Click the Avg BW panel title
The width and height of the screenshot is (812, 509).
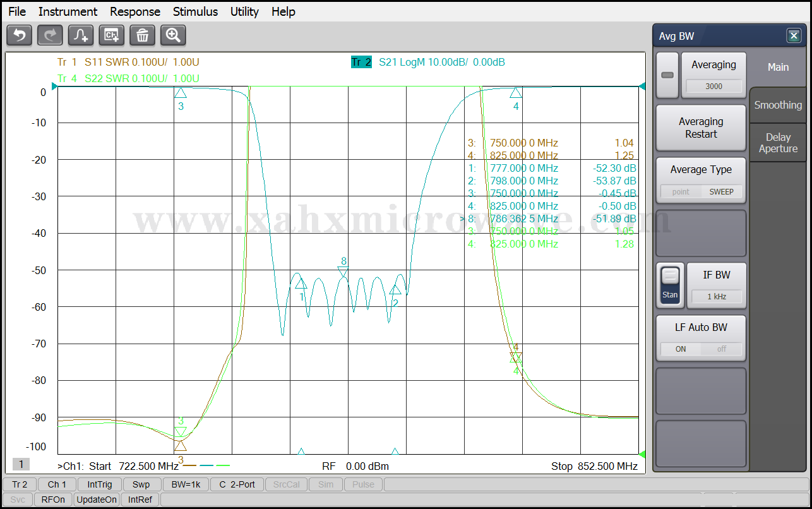coord(676,36)
